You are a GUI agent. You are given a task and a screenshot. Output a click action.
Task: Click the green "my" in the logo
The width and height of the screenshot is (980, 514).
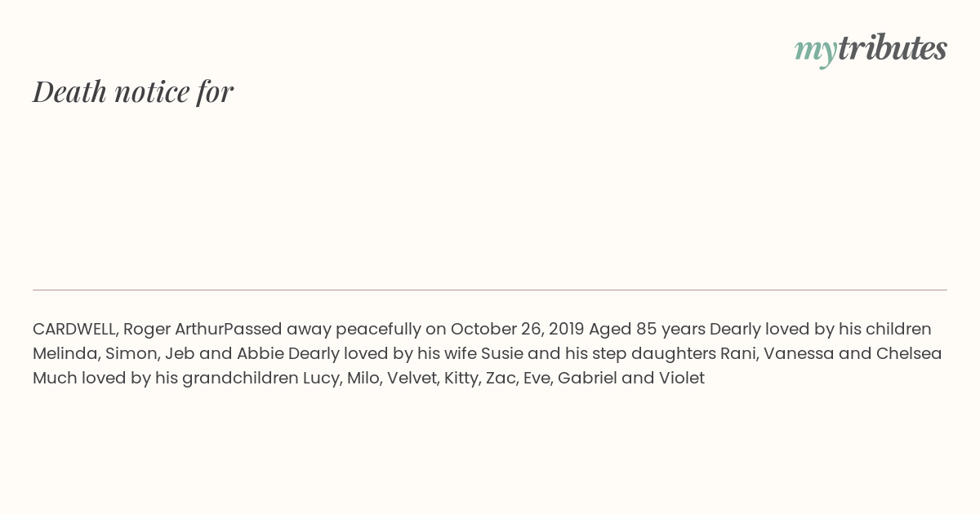pos(816,52)
